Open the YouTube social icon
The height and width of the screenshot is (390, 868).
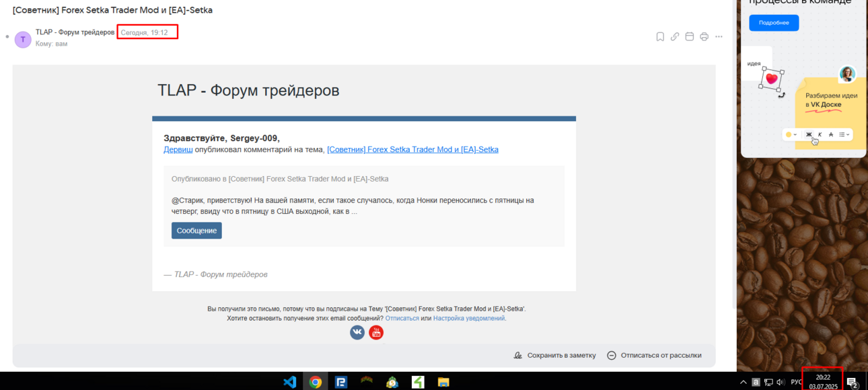[376, 332]
